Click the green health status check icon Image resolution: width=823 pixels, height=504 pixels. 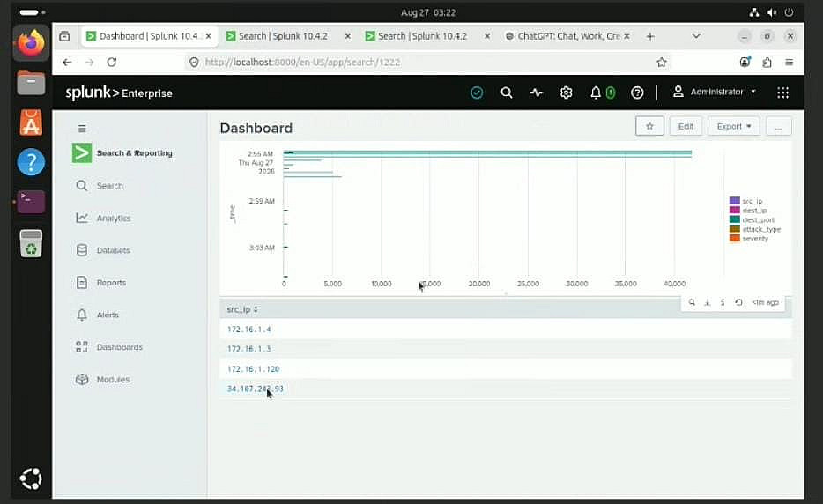pos(477,93)
